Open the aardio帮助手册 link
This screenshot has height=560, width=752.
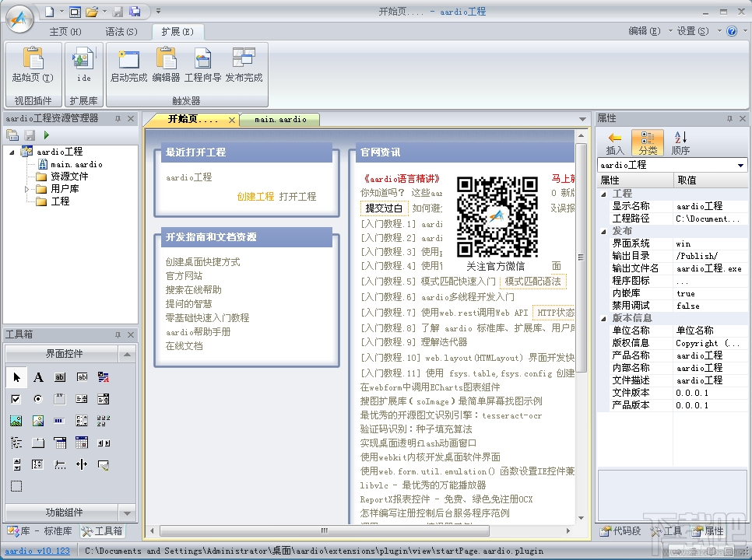tap(198, 332)
